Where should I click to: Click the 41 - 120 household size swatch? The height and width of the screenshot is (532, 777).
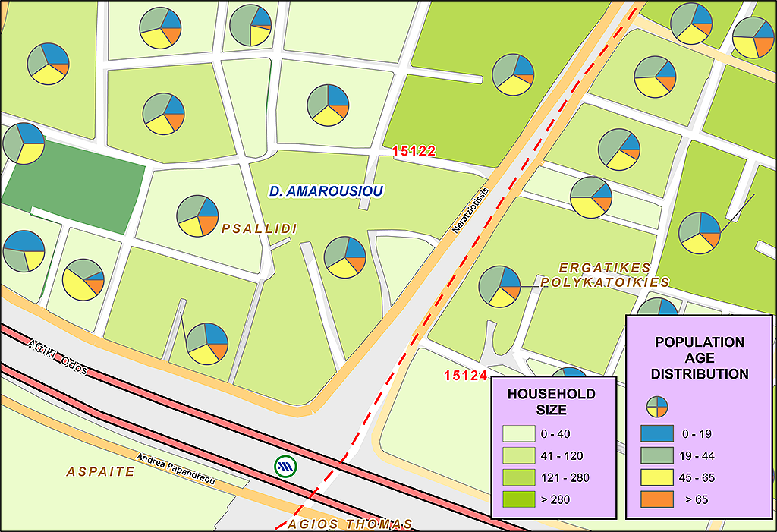coord(519,455)
